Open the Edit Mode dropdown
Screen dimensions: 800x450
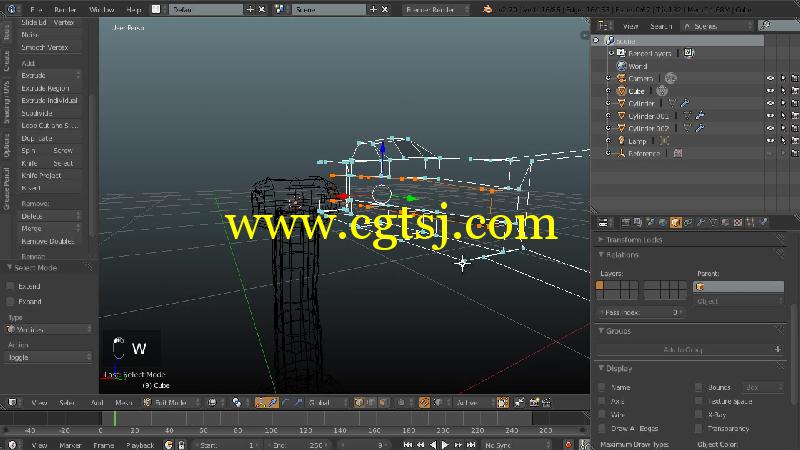coord(171,403)
